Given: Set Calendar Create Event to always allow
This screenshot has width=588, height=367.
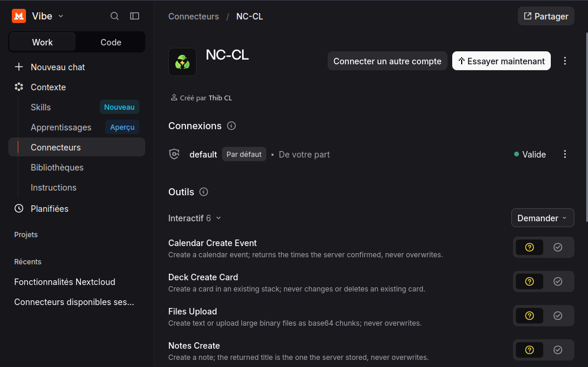Looking at the screenshot, I should pyautogui.click(x=558, y=247).
